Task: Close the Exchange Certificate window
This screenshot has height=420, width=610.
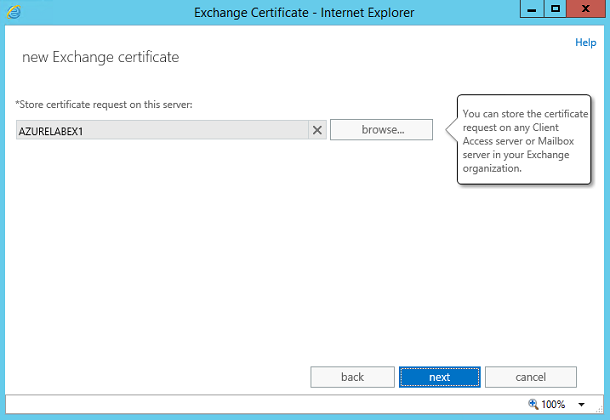Action: (x=585, y=9)
